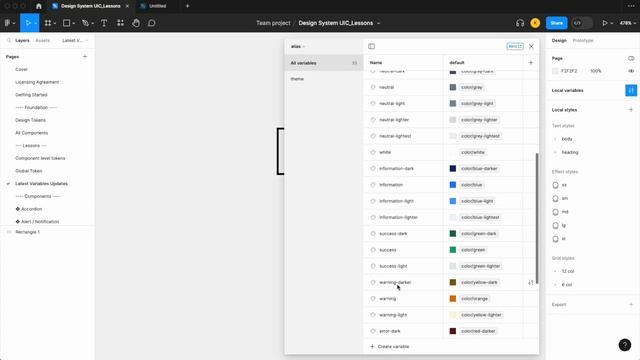Screen dimensions: 640x360
Task: Expand the Frame tools dropdown arrow
Action: click(x=55, y=23)
